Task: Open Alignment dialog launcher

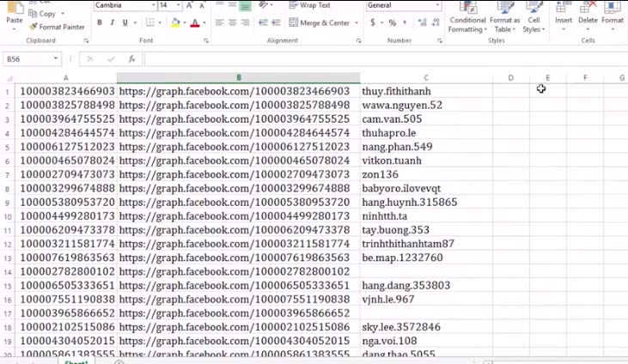Action: [x=358, y=40]
